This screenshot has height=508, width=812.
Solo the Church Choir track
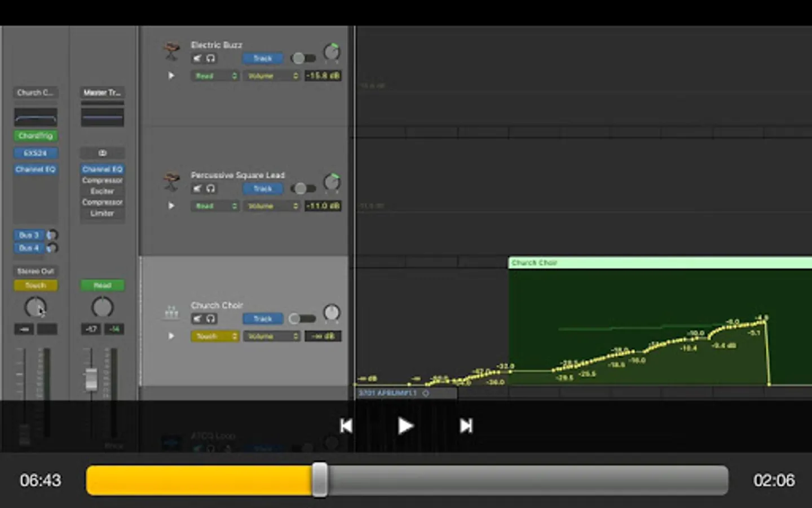click(210, 319)
